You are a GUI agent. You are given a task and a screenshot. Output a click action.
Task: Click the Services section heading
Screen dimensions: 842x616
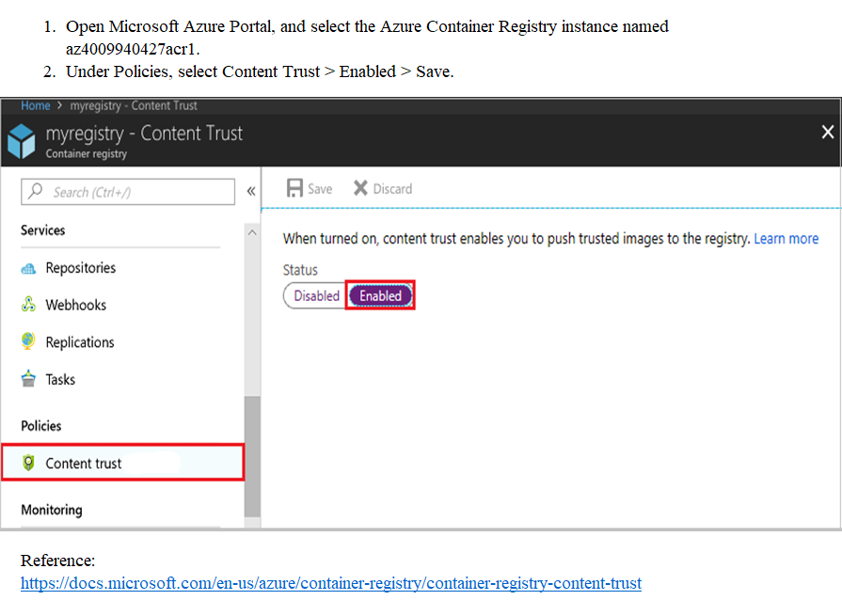click(43, 230)
